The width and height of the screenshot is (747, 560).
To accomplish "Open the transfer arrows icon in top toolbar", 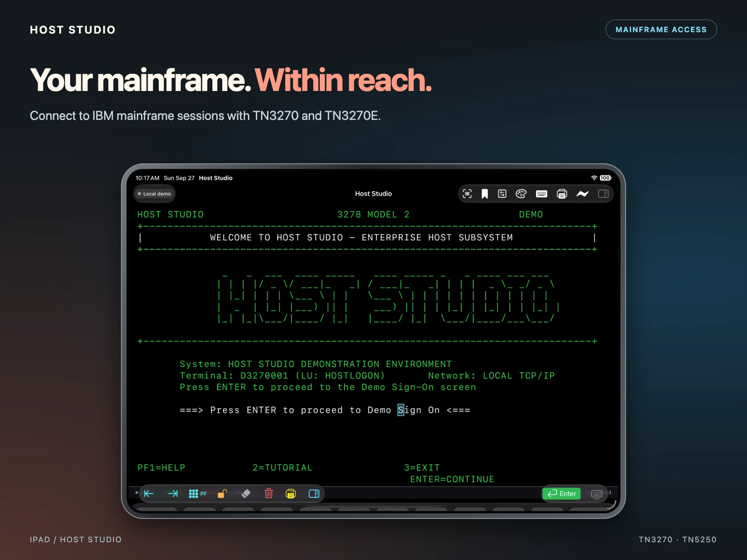I will coord(502,194).
